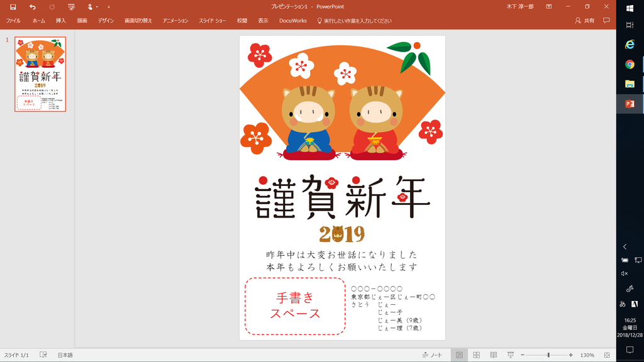Open the comments pane icon
This screenshot has width=644, height=362.
click(x=606, y=21)
